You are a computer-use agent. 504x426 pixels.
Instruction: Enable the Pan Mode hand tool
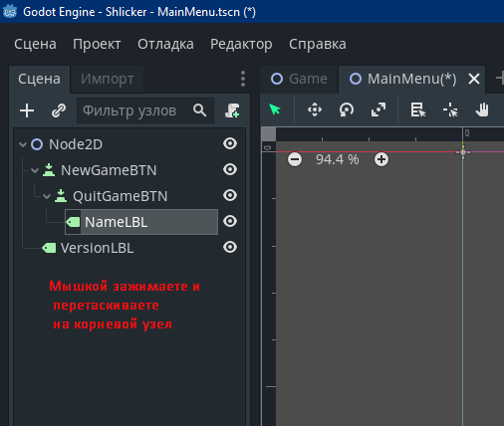[x=482, y=109]
